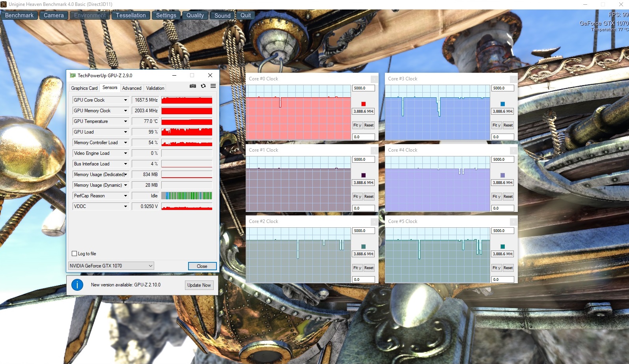The width and height of the screenshot is (629, 364).
Task: Click Fit y in Core #0 Clock panel
Action: coord(357,125)
